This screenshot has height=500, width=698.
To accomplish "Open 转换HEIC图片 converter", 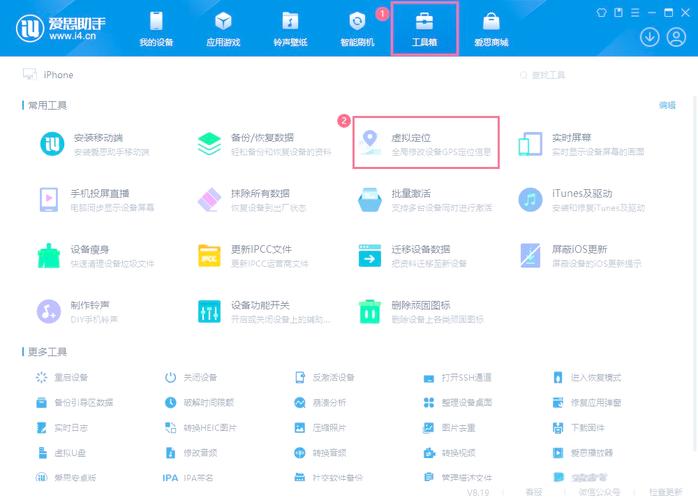I will [x=200, y=428].
